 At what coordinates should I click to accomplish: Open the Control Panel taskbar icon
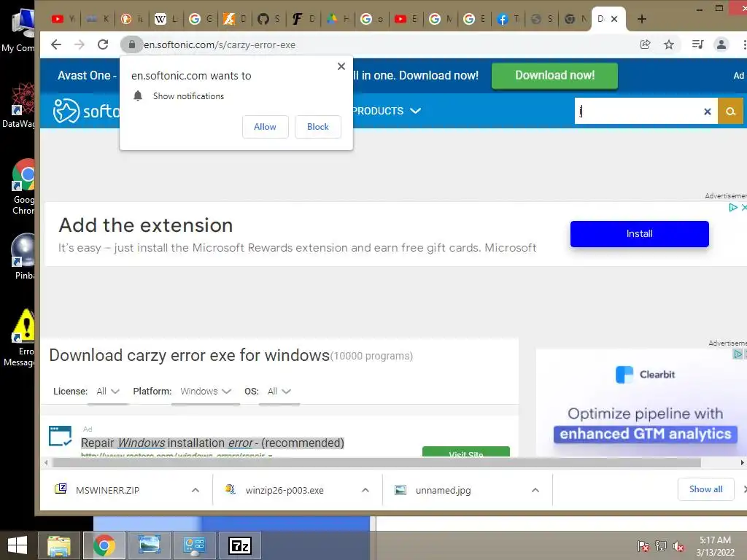coord(194,545)
